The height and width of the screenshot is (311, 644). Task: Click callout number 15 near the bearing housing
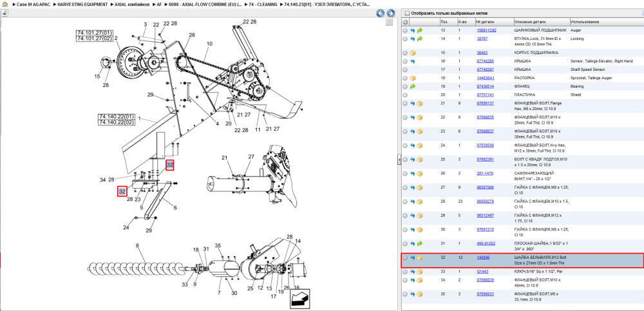coord(97,76)
